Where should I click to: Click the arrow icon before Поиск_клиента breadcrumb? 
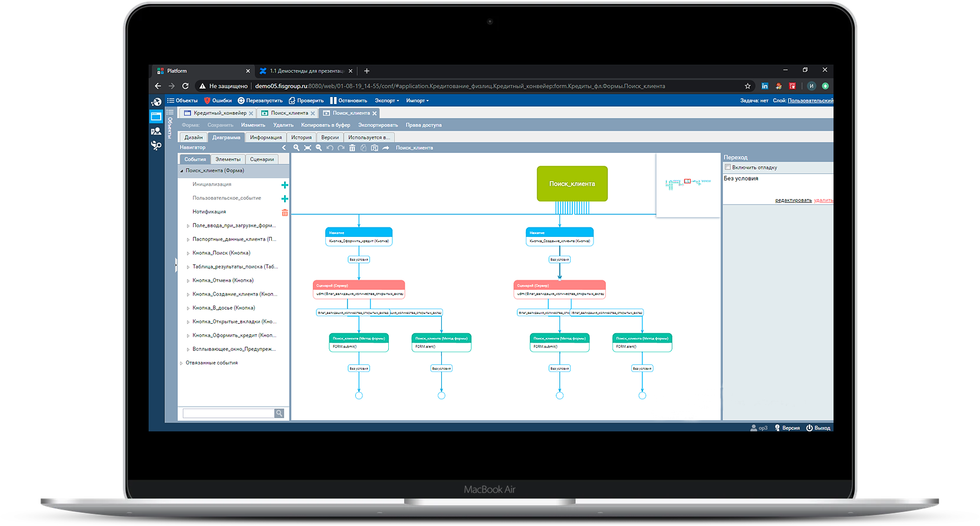tap(386, 148)
